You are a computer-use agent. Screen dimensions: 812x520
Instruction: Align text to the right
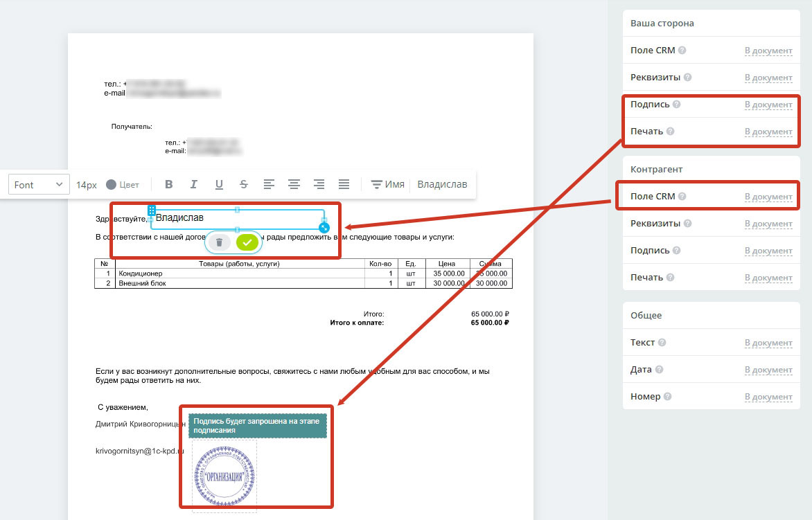(319, 185)
